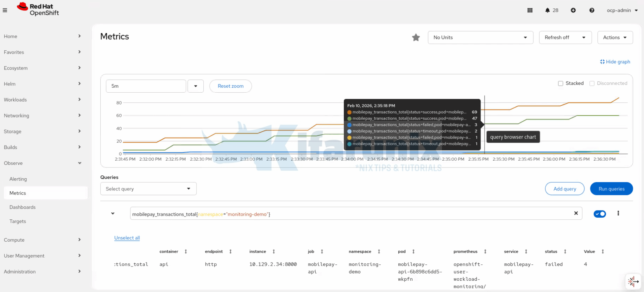644x292 pixels.
Task: Sort by the container column
Action: [x=186, y=251]
